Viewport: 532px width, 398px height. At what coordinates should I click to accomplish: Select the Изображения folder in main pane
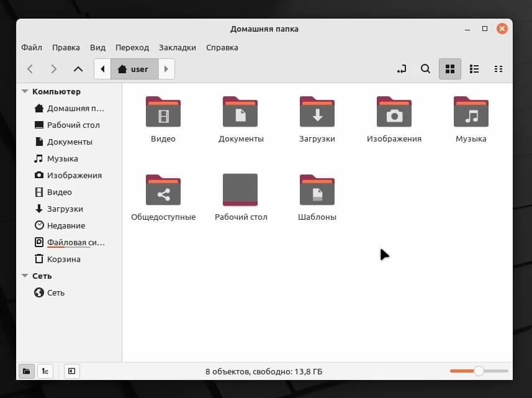pos(394,112)
